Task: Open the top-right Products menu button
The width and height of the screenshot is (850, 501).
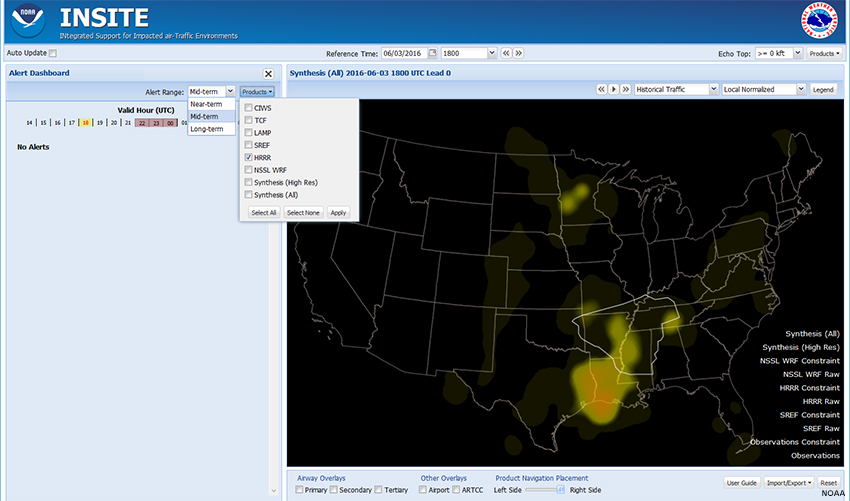Action: click(x=825, y=53)
